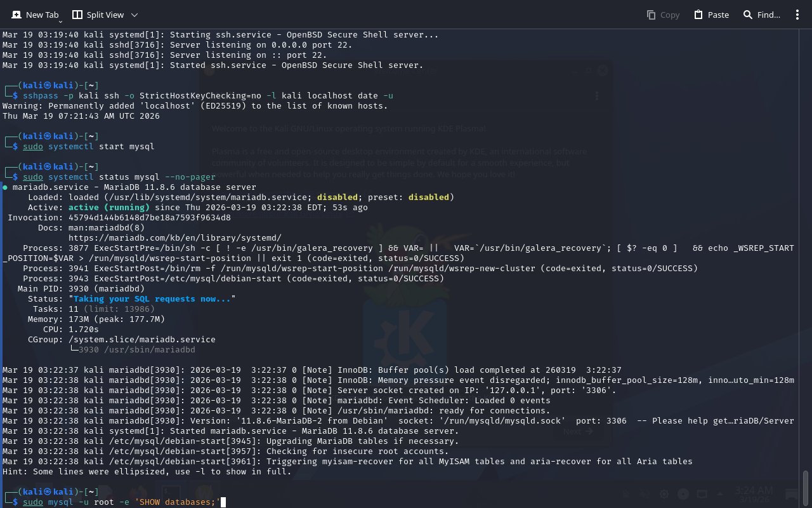Click the first yellow 'disabled' word
This screenshot has width=812, height=508.
coord(337,197)
